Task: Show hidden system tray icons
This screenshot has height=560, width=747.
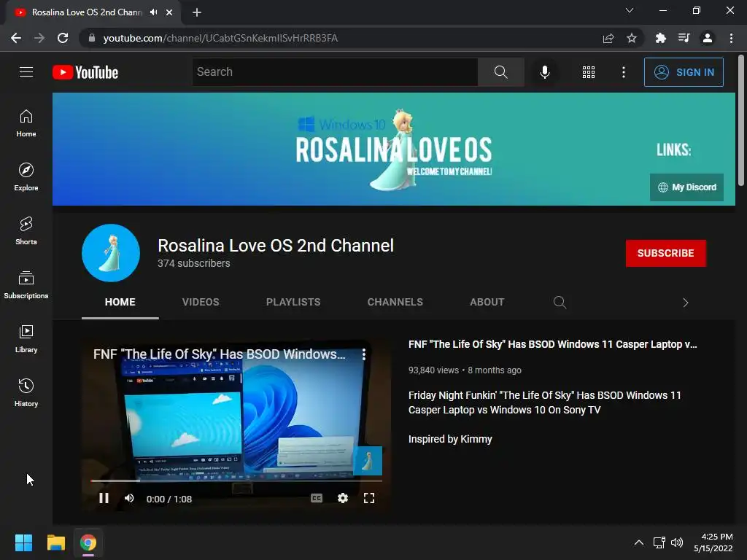Action: 639,542
